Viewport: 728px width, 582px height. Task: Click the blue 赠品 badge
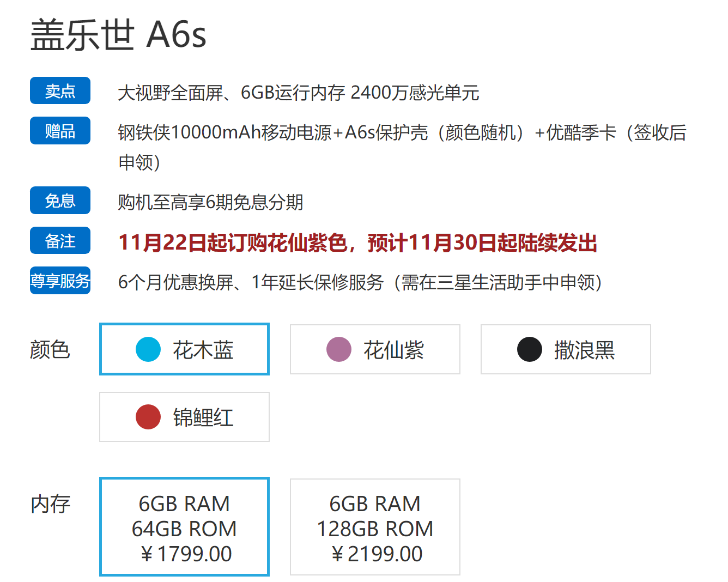[60, 131]
